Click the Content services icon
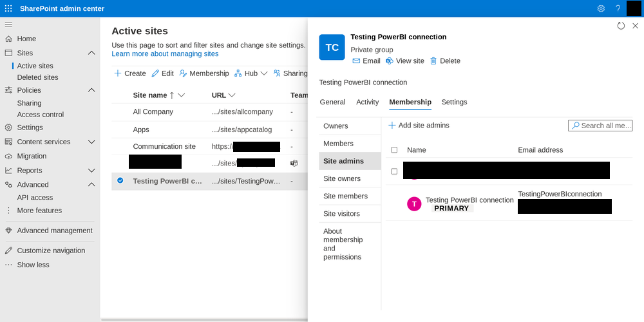 [x=8, y=142]
